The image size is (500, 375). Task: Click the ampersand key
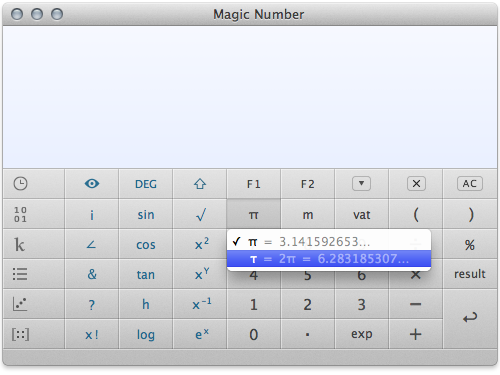[92, 274]
